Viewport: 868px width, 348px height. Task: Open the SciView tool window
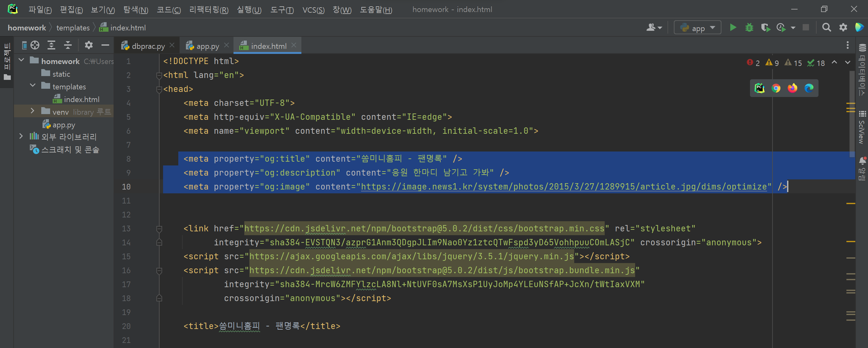(862, 127)
